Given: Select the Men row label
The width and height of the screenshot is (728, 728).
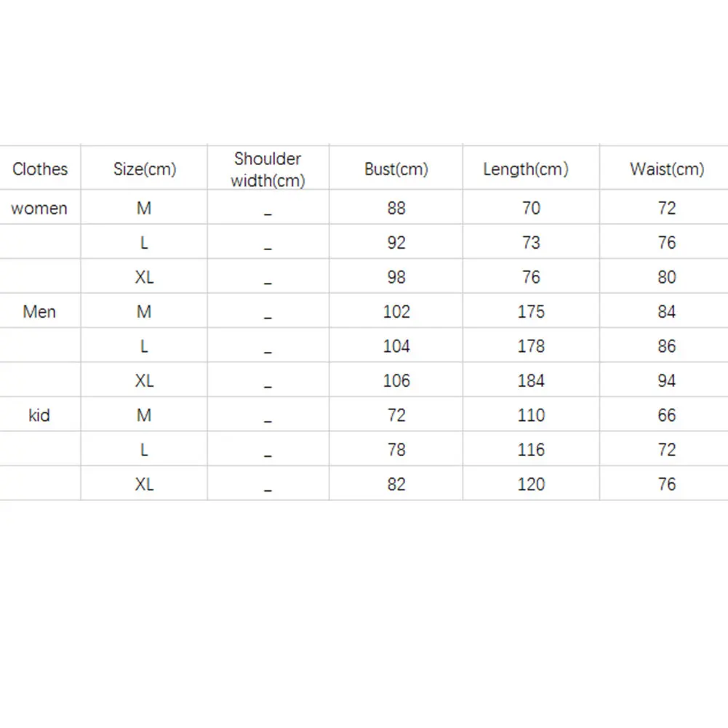Looking at the screenshot, I should tap(39, 312).
